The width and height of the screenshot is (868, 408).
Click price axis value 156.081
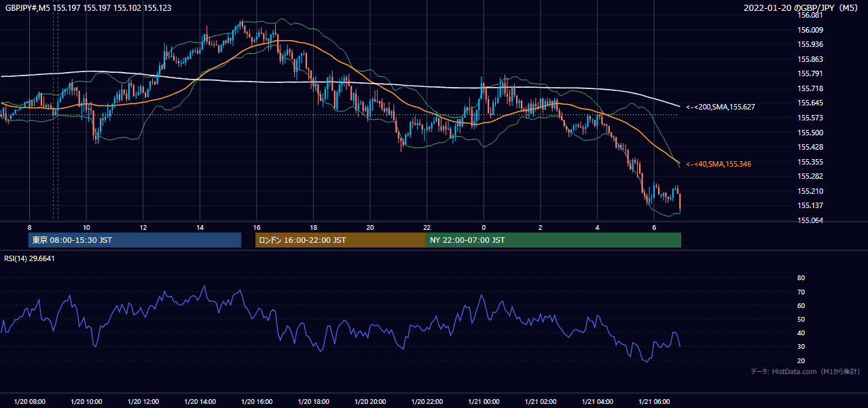810,15
